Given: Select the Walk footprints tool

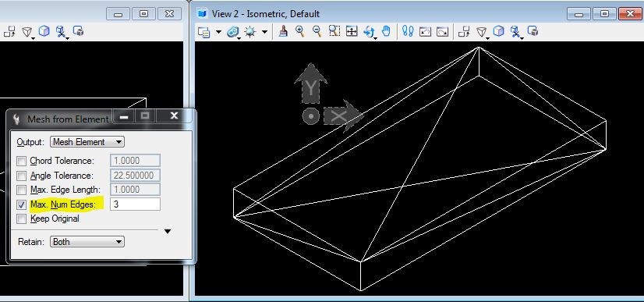Looking at the screenshot, I should point(408,31).
